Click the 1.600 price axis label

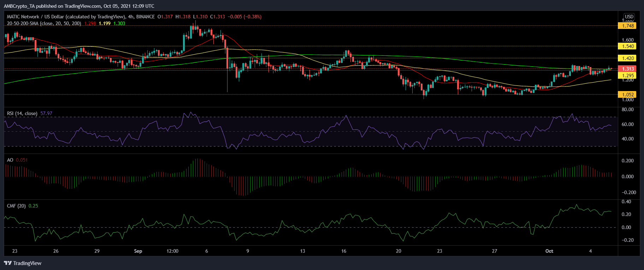tap(627, 40)
